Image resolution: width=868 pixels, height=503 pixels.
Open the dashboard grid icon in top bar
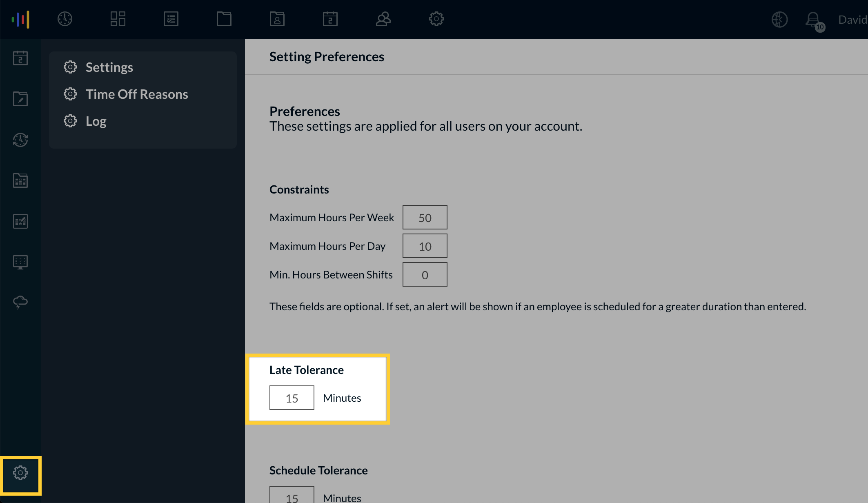coord(118,19)
